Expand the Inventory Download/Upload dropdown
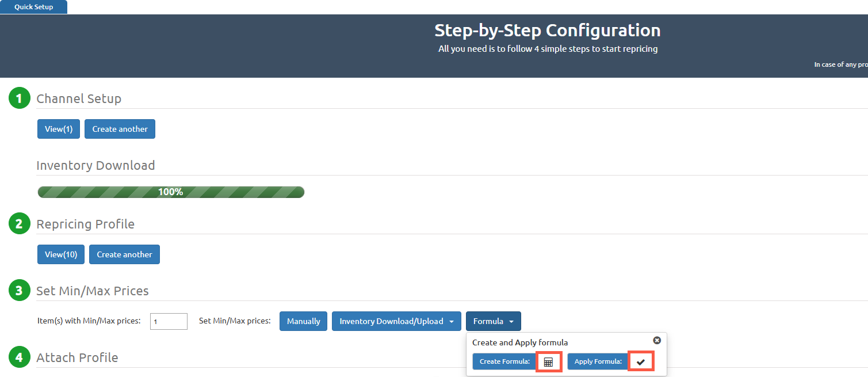868x377 pixels. [396, 321]
